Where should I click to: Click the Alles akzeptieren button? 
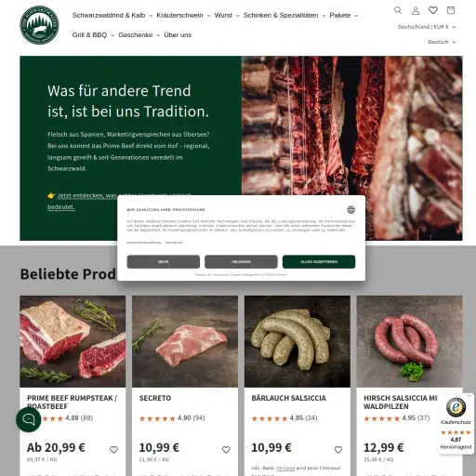(319, 262)
